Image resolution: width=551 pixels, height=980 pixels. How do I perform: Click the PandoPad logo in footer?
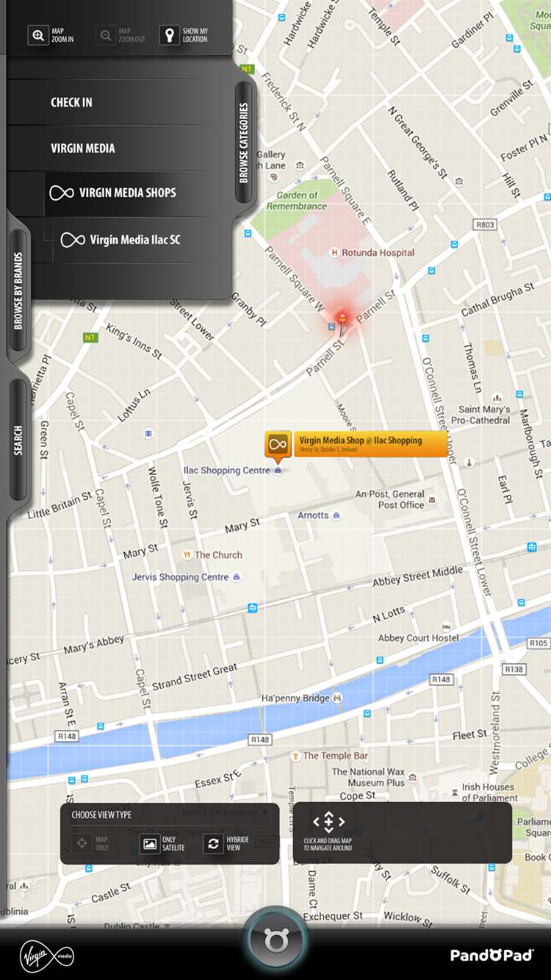click(x=491, y=955)
